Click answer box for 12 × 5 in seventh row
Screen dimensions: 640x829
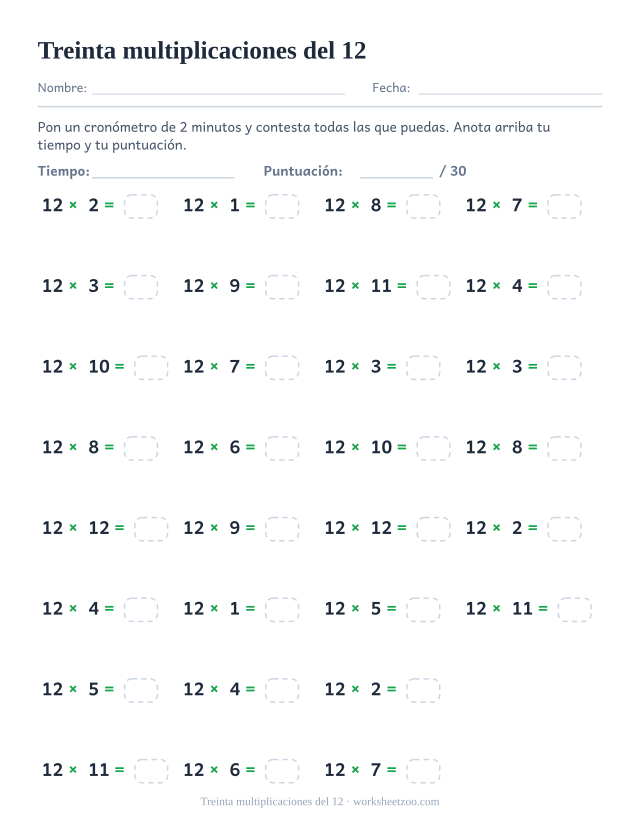141,690
